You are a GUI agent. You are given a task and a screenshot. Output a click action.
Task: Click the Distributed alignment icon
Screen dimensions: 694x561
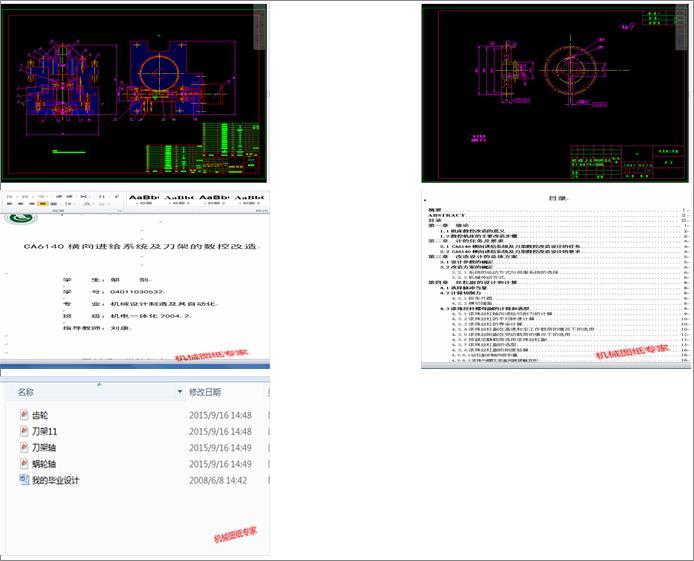click(54, 204)
